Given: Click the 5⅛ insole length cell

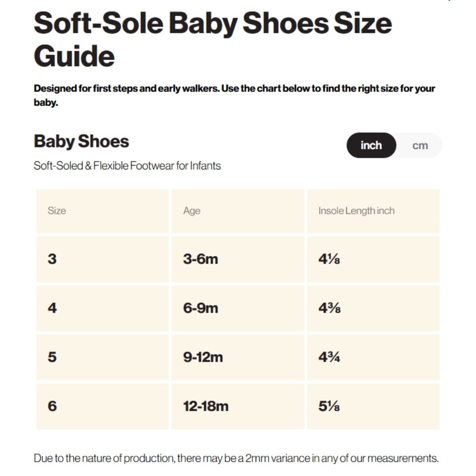Looking at the screenshot, I should [x=373, y=407].
